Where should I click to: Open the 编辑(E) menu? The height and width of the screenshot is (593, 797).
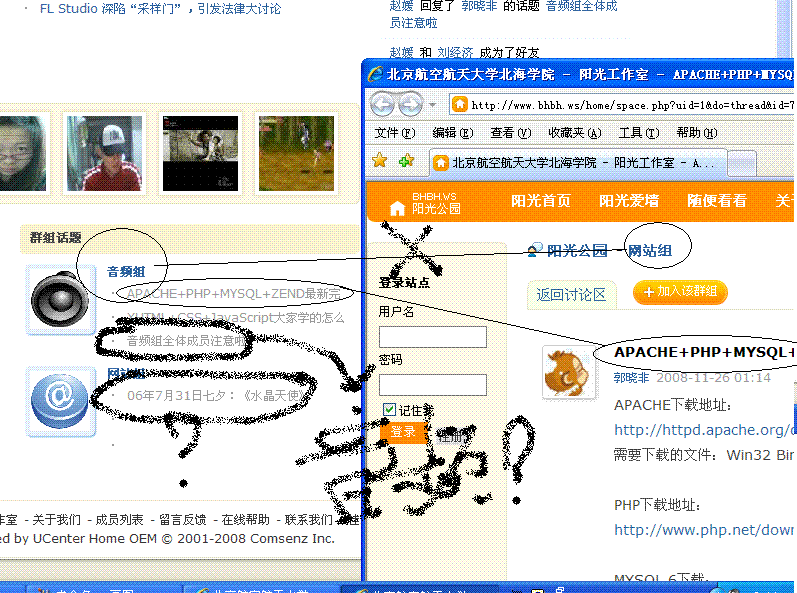point(453,133)
